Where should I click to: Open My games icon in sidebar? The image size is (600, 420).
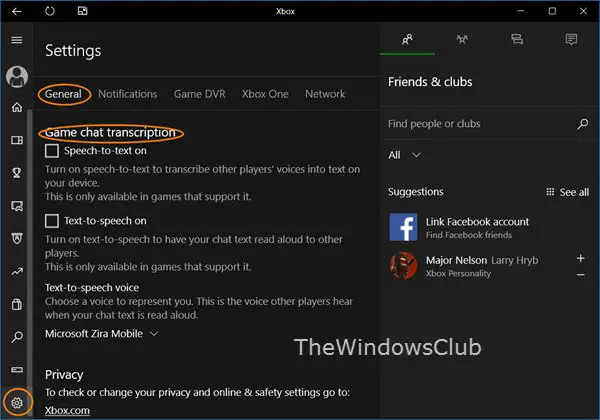[17, 140]
